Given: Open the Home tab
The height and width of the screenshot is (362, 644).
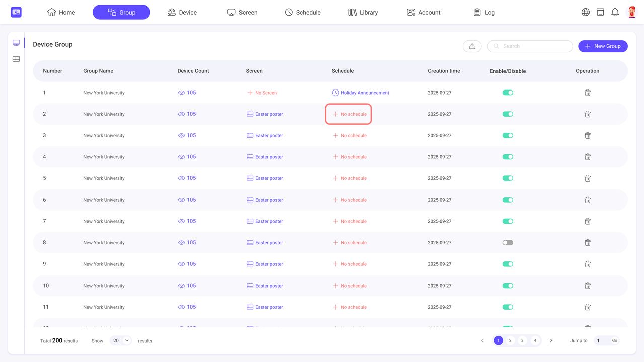Looking at the screenshot, I should pyautogui.click(x=61, y=12).
